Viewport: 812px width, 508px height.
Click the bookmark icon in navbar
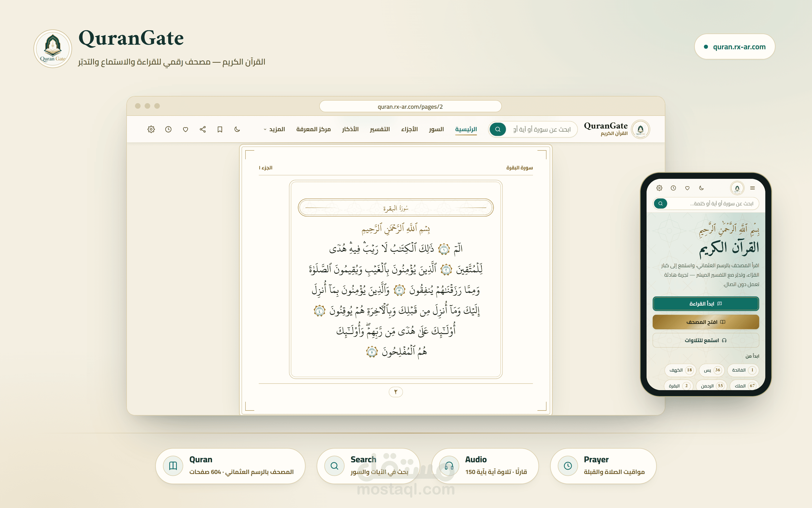point(220,129)
